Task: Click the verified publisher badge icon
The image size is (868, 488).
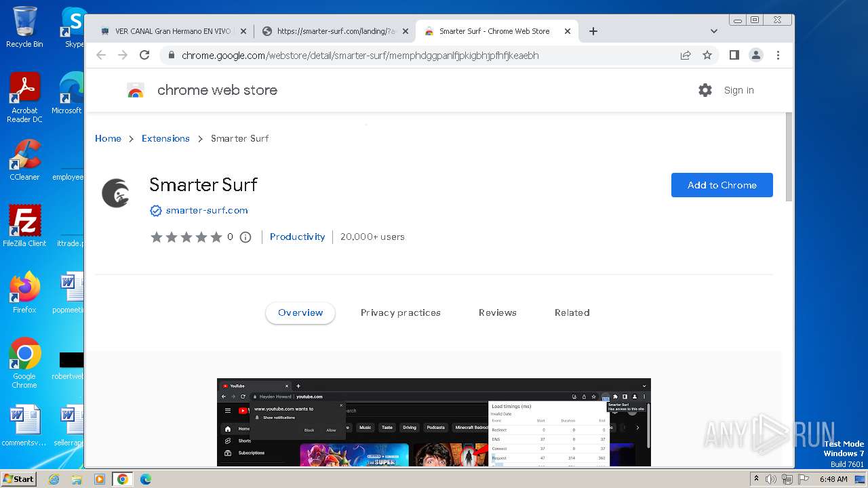Action: (x=156, y=211)
